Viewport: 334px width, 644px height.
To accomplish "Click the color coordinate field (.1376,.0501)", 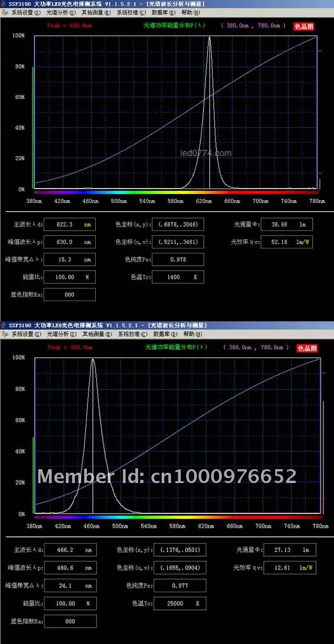I will click(180, 550).
